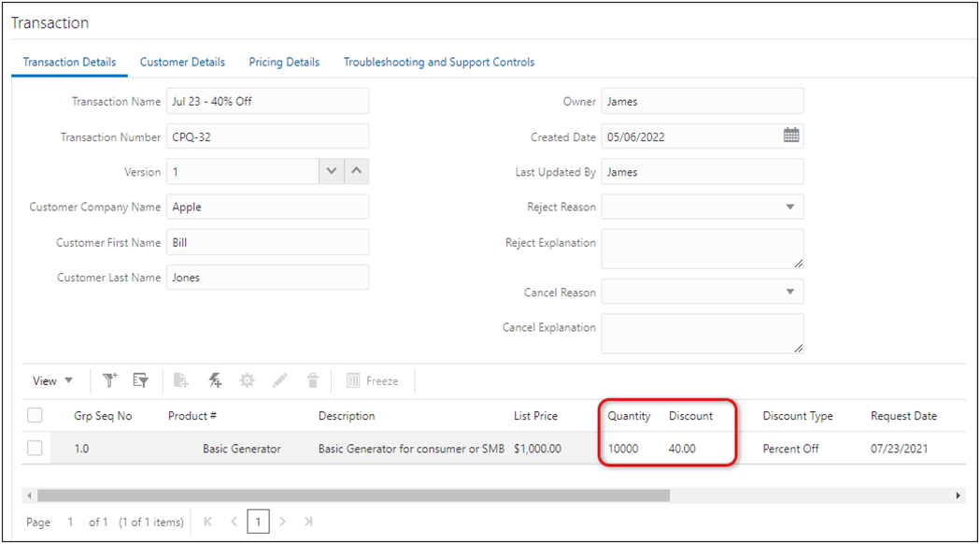980x544 pixels.
Task: Click the manage filters toolbar icon
Action: pos(140,380)
